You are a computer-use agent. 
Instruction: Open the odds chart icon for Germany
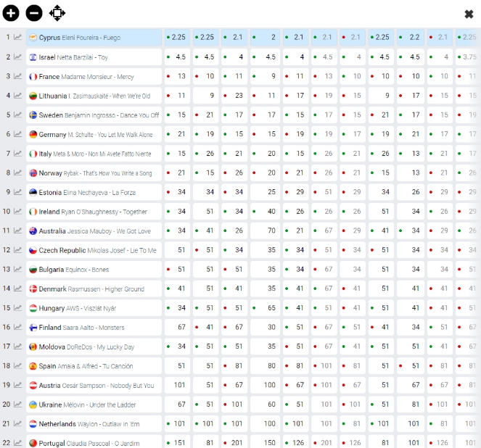coord(18,134)
